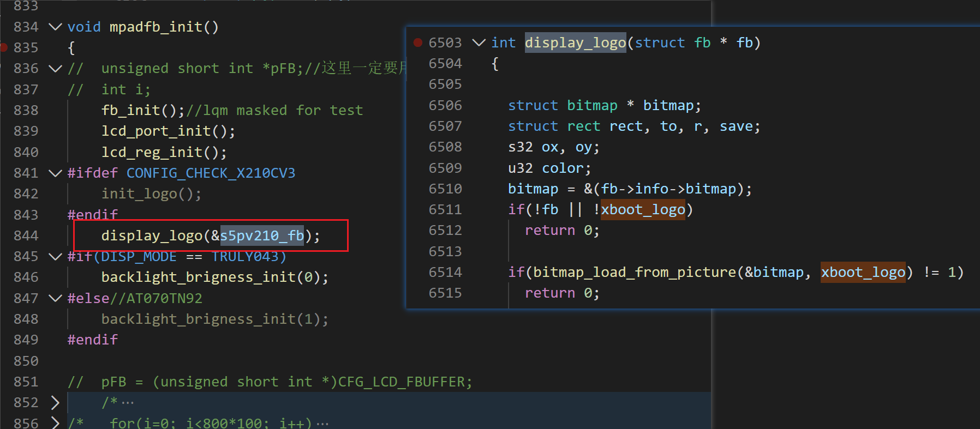Click lcd_reg_init() on line 840
Image resolution: width=980 pixels, height=429 pixels.
point(164,152)
